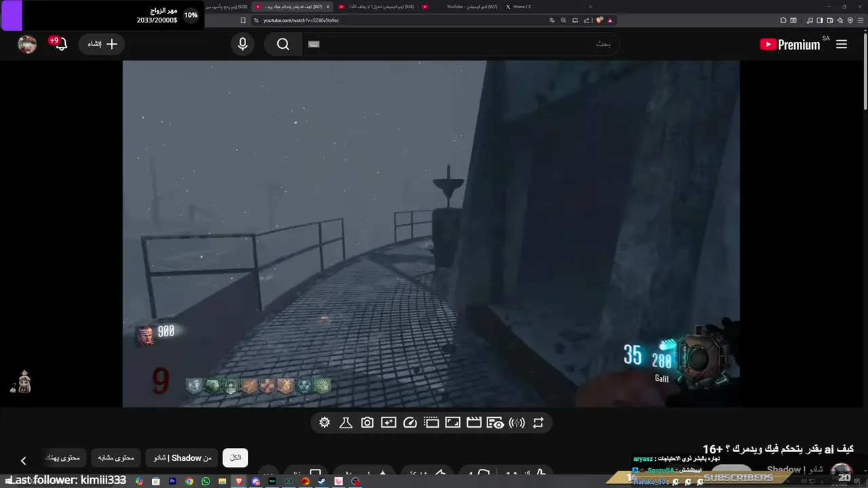Click the fit-to-window corners icon
868x488 pixels.
click(452, 423)
